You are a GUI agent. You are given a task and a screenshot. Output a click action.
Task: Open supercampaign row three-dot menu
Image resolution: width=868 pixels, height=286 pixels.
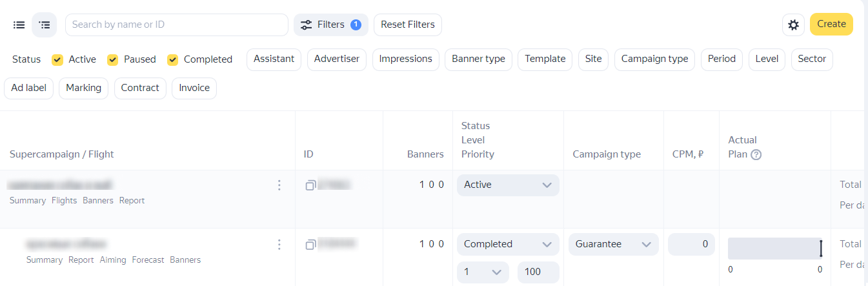[279, 185]
